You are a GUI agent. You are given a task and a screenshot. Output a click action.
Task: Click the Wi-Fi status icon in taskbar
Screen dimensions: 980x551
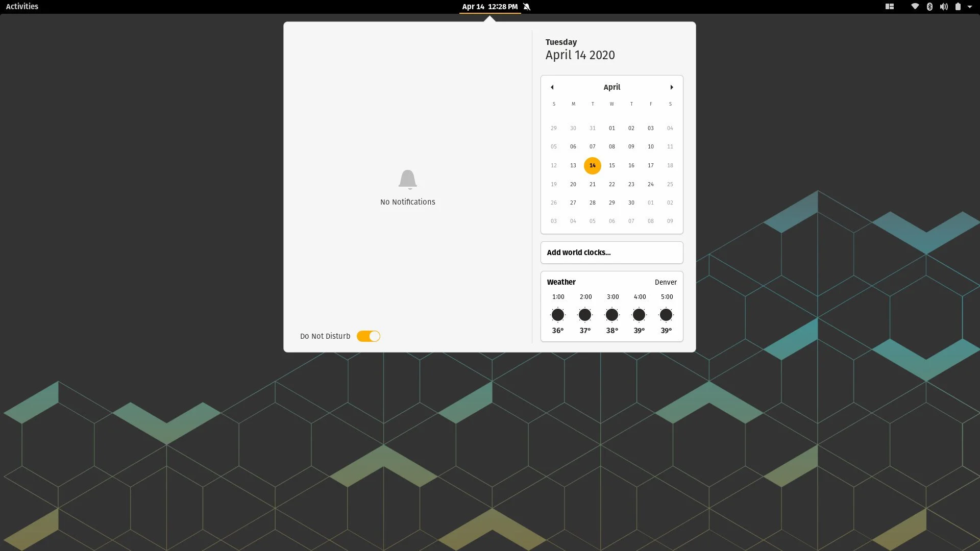[914, 6]
